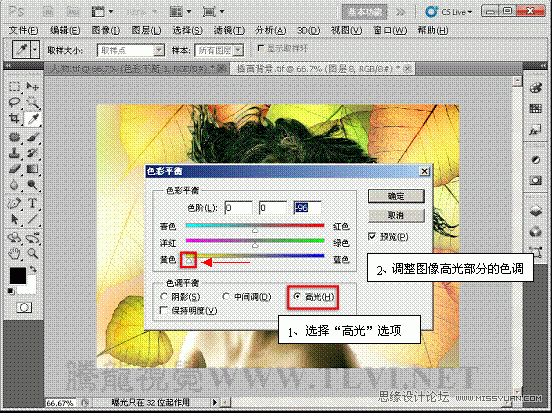Open the CS Live dropdown
The height and width of the screenshot is (413, 552).
[449, 12]
